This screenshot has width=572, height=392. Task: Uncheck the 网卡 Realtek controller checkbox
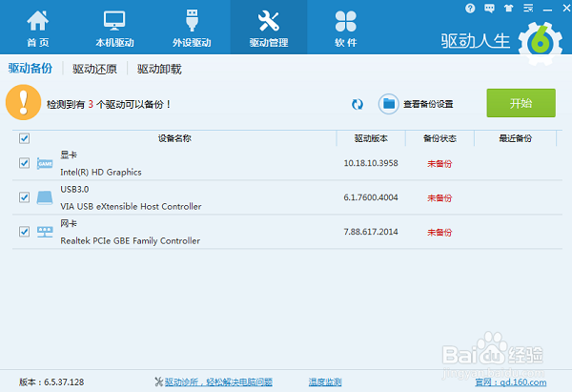click(x=25, y=232)
